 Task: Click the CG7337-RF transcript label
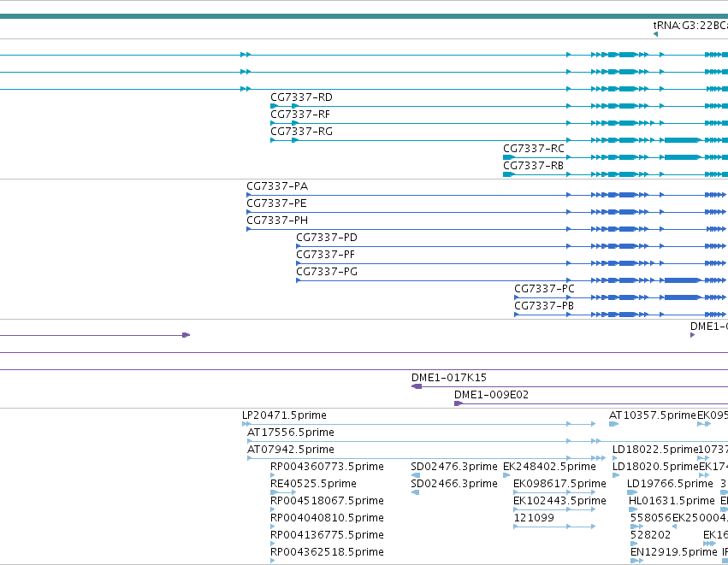[300, 115]
